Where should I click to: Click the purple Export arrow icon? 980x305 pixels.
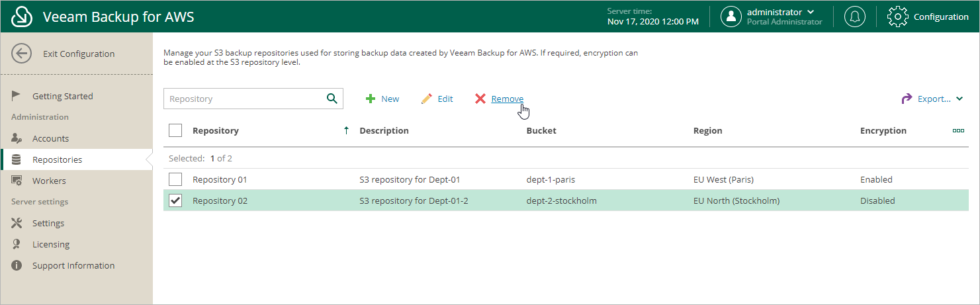click(x=907, y=99)
